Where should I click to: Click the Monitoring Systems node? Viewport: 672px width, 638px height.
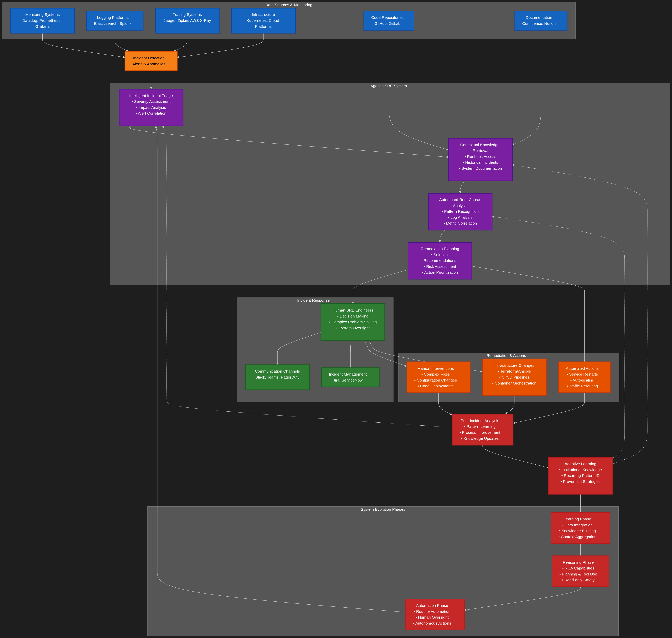pos(42,21)
